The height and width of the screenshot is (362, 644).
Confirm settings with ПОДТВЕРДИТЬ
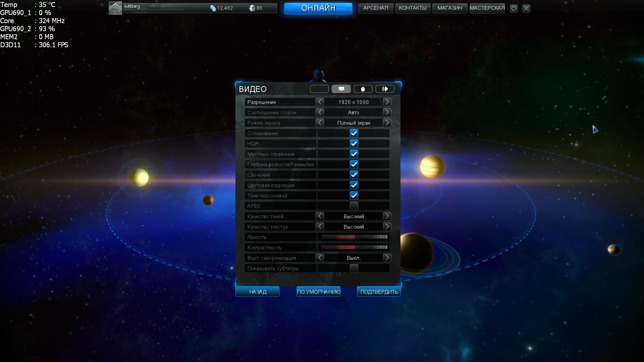pos(379,292)
